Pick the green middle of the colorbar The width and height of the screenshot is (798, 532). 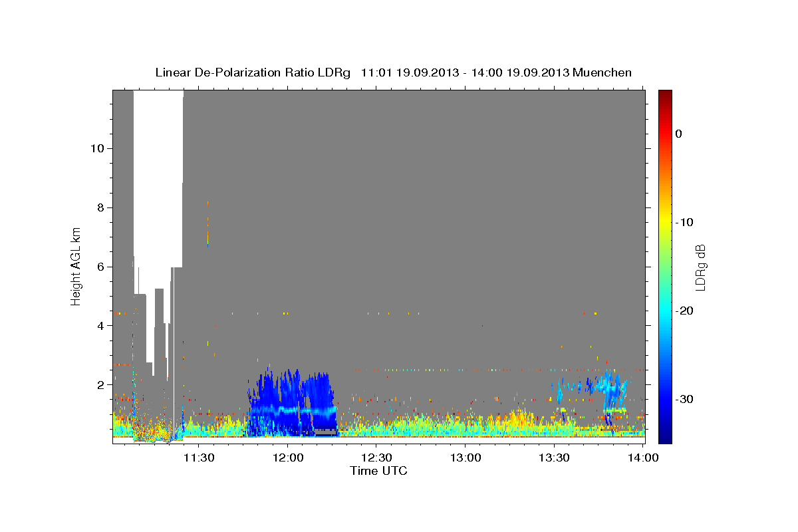click(x=665, y=267)
